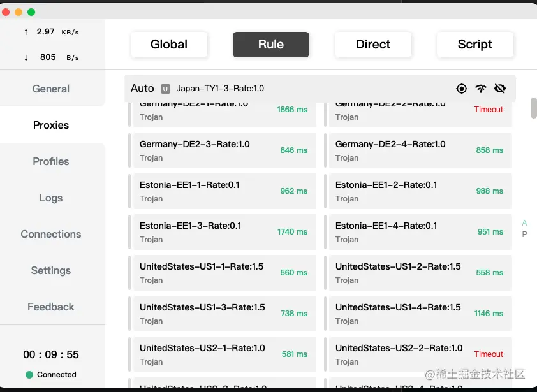This screenshot has height=392, width=537.
Task: Open the General tab in sidebar
Action: pyautogui.click(x=51, y=89)
